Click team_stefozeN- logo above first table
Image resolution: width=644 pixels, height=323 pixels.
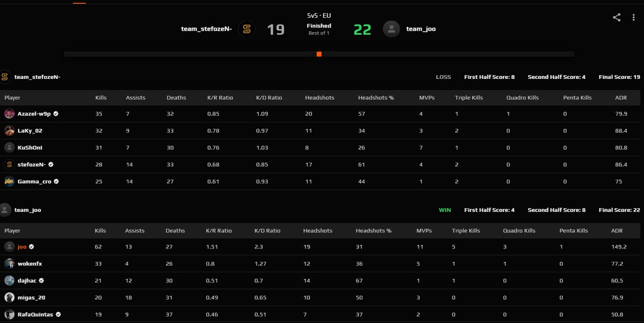pyautogui.click(x=5, y=77)
